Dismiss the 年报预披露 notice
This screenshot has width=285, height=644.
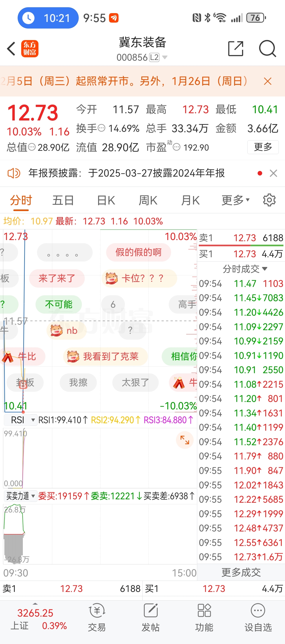273,173
